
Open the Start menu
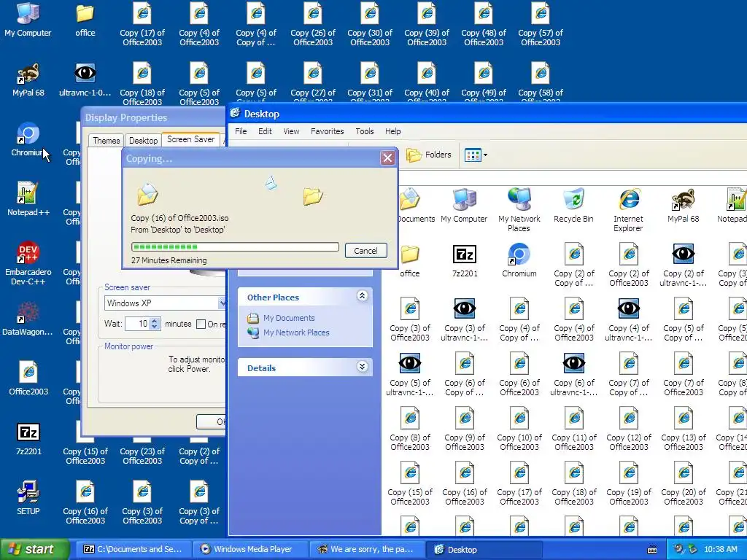coord(34,549)
